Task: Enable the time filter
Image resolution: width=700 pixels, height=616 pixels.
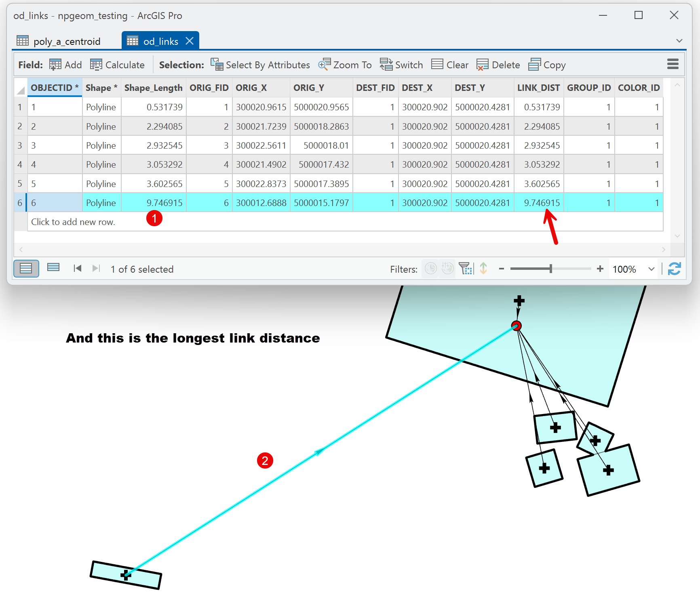Action: (x=430, y=269)
